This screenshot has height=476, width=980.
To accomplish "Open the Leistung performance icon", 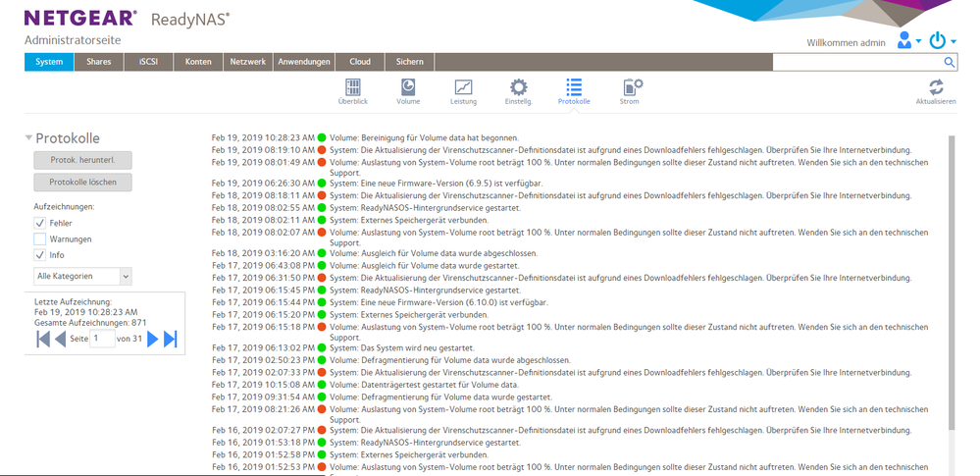I will pos(463,87).
